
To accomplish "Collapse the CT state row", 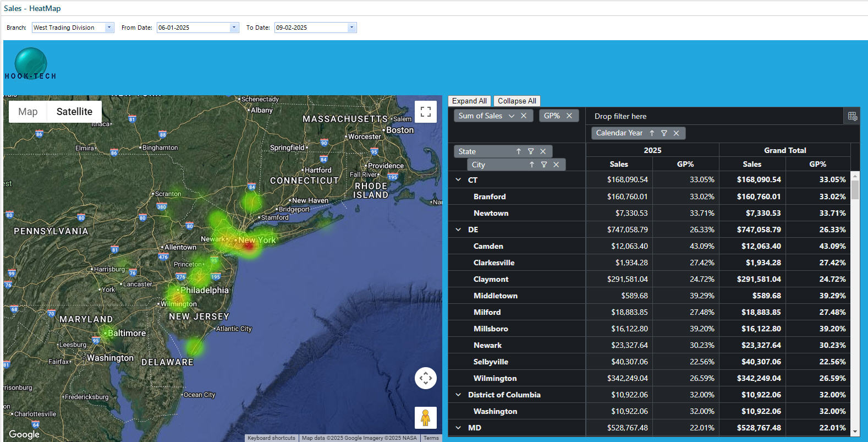I will tap(458, 179).
